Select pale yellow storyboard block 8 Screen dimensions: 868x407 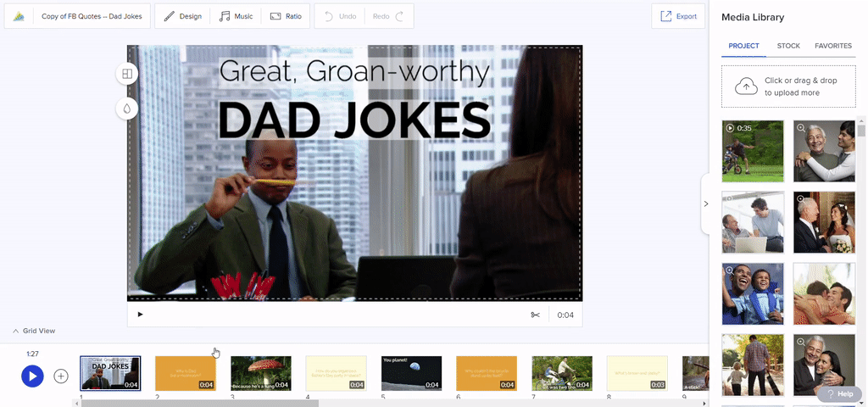pyautogui.click(x=637, y=373)
